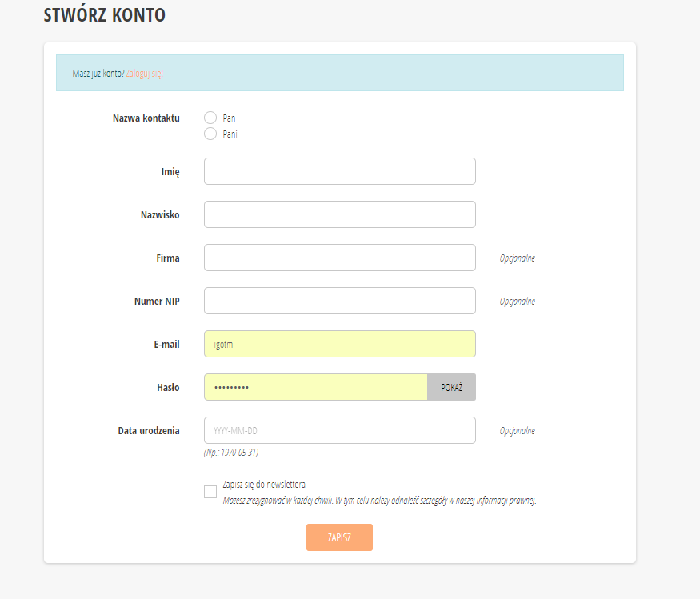Viewport: 700px width, 607px height.
Task: Focus the Nazwisko text field
Action: (339, 214)
